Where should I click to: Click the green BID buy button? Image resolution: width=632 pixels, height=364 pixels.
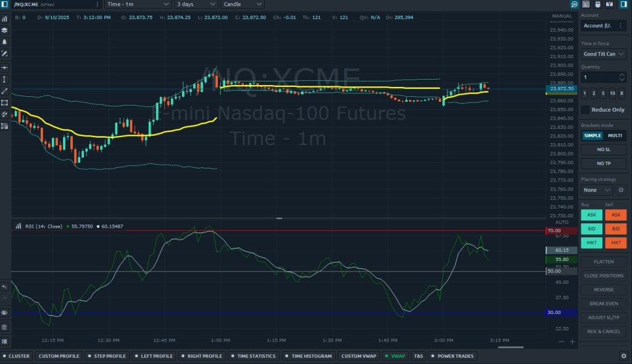point(592,229)
